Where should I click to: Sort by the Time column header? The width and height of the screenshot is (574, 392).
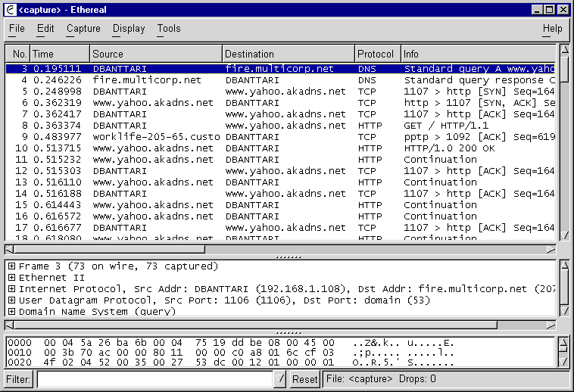pyautogui.click(x=60, y=54)
